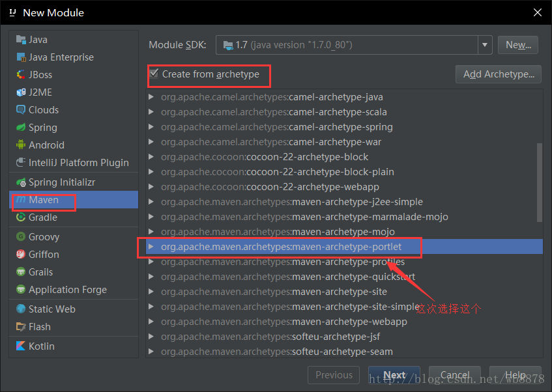This screenshot has height=392, width=552.
Task: Click the Help button
Action: (x=516, y=375)
